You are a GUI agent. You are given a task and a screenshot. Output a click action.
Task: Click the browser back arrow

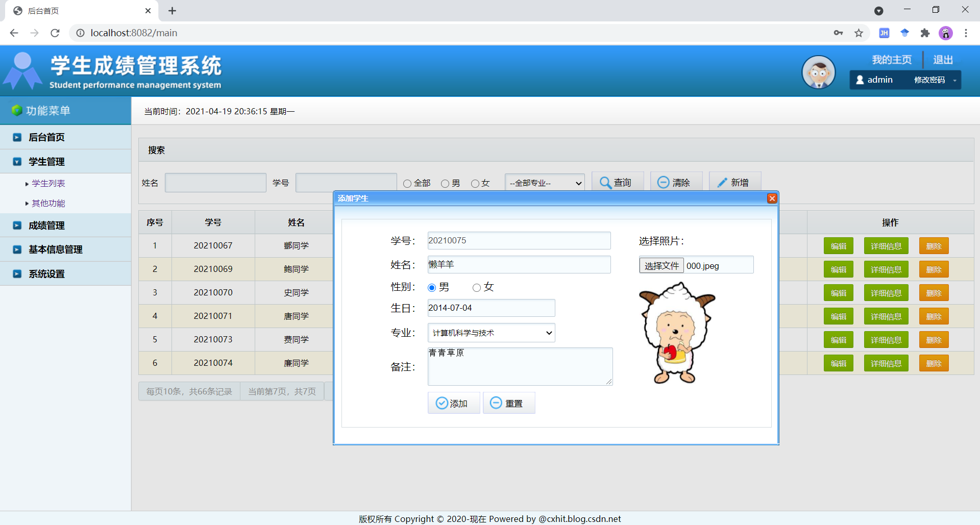point(14,33)
